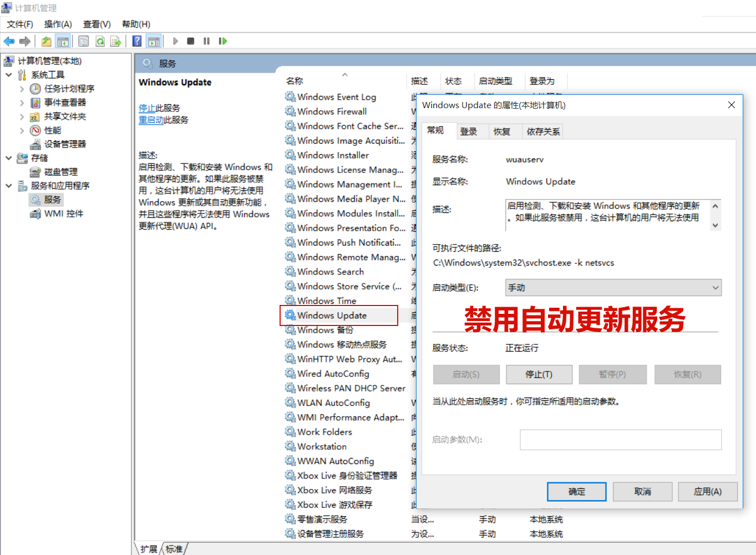Viewport: 756px width, 555px height.
Task: Click the description box scroll-up arrow
Action: click(716, 206)
